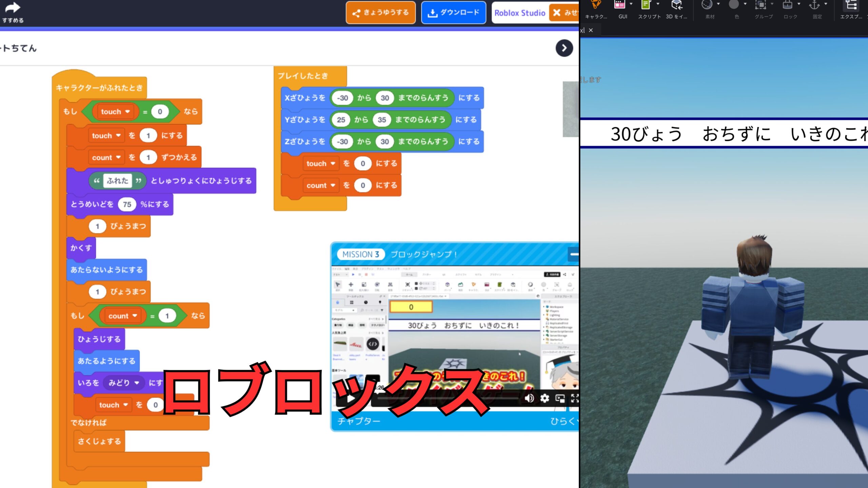Click the video progress bar

point(448,399)
